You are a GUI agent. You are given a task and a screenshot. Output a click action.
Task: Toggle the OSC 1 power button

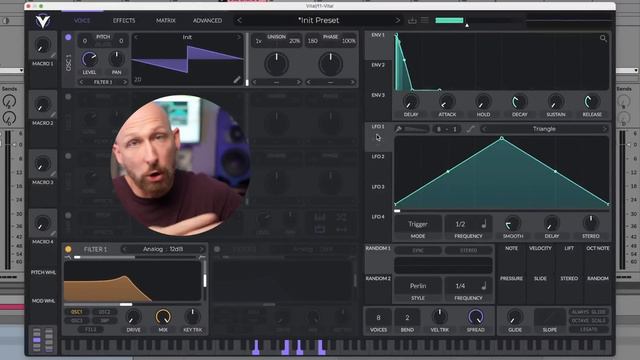pos(68,37)
